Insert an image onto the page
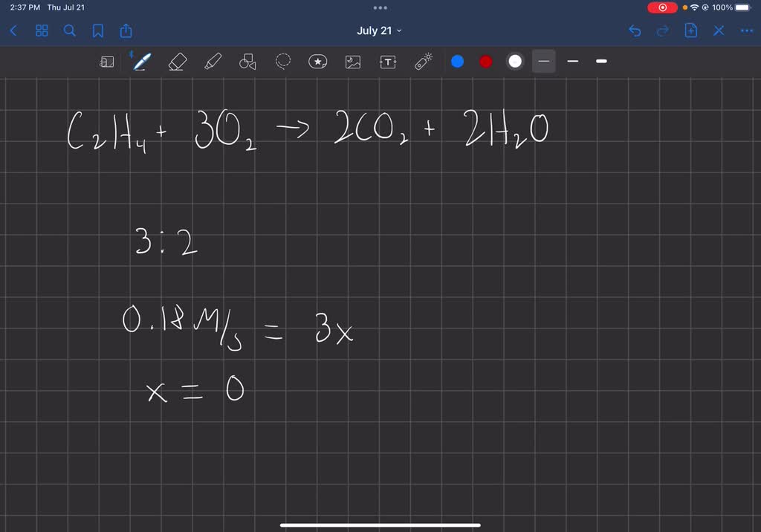 [x=352, y=62]
